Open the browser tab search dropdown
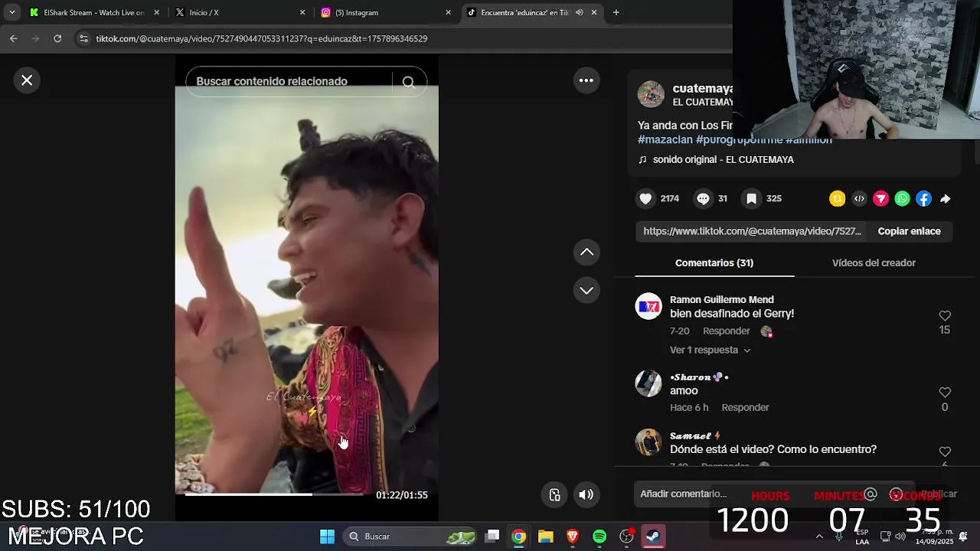980x551 pixels. pos(12,12)
